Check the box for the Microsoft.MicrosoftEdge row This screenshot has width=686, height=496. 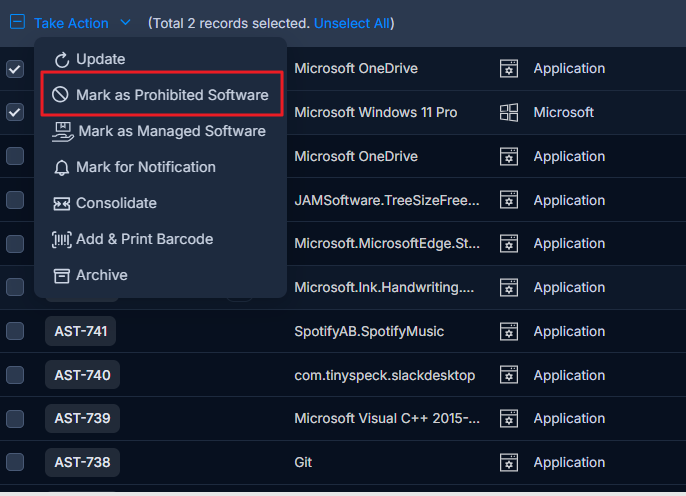click(15, 244)
